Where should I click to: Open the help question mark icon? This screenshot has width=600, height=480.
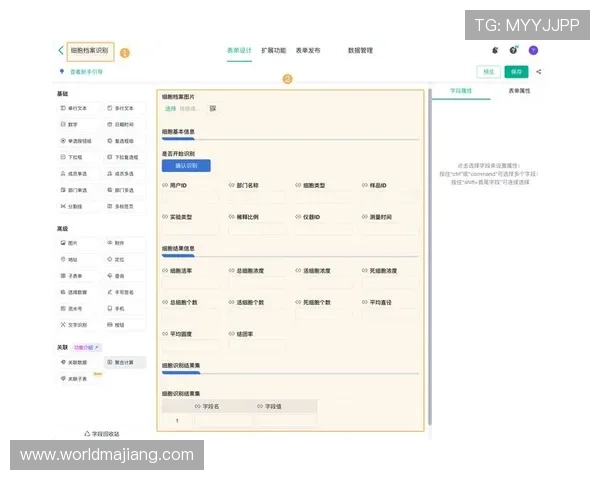[513, 50]
